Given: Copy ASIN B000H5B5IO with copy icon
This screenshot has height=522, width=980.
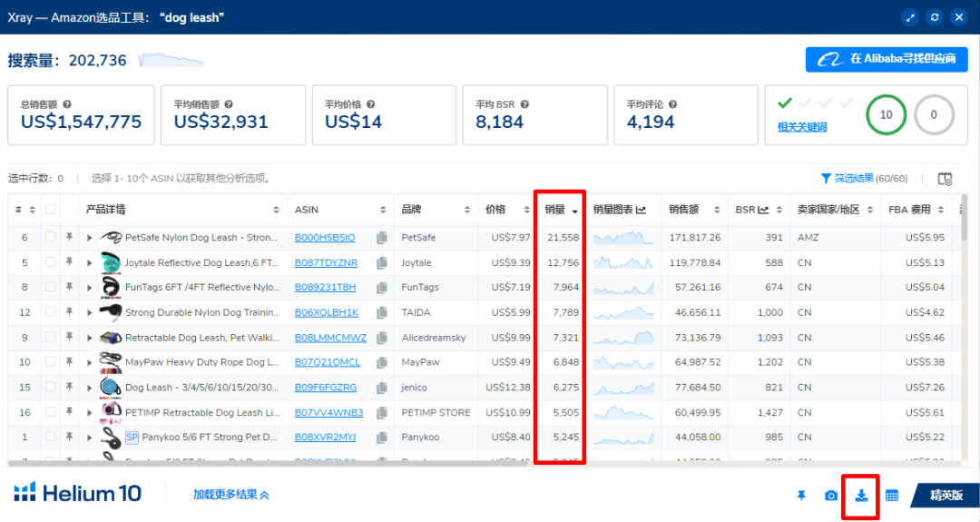Looking at the screenshot, I should (x=382, y=238).
